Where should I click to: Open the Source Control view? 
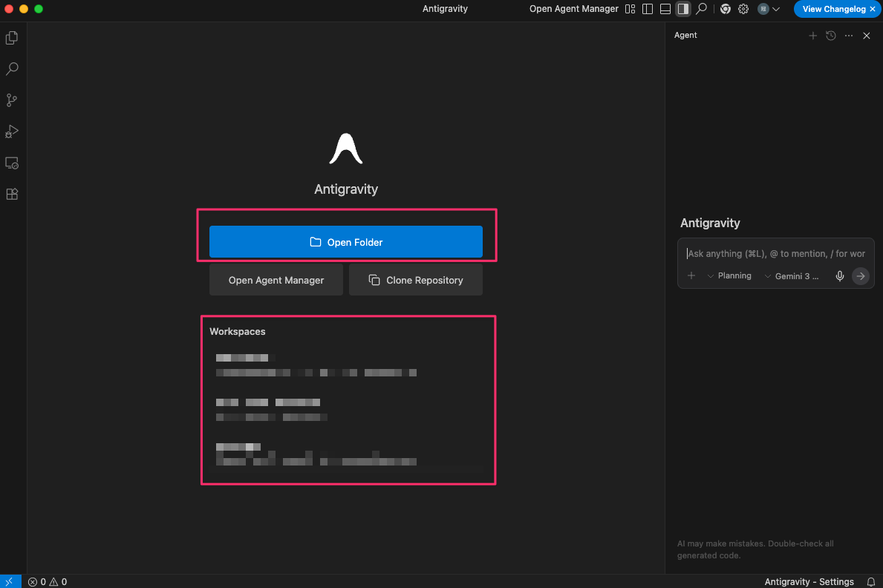(12, 100)
